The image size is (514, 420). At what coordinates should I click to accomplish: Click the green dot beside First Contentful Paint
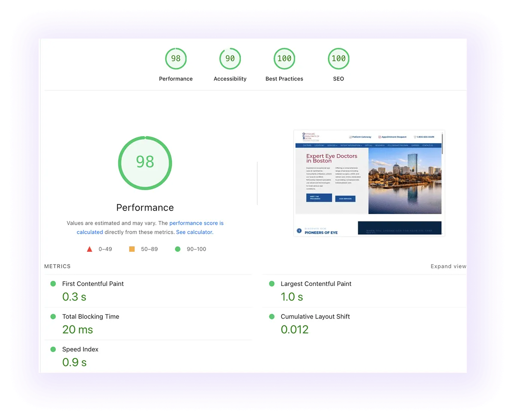tap(53, 283)
